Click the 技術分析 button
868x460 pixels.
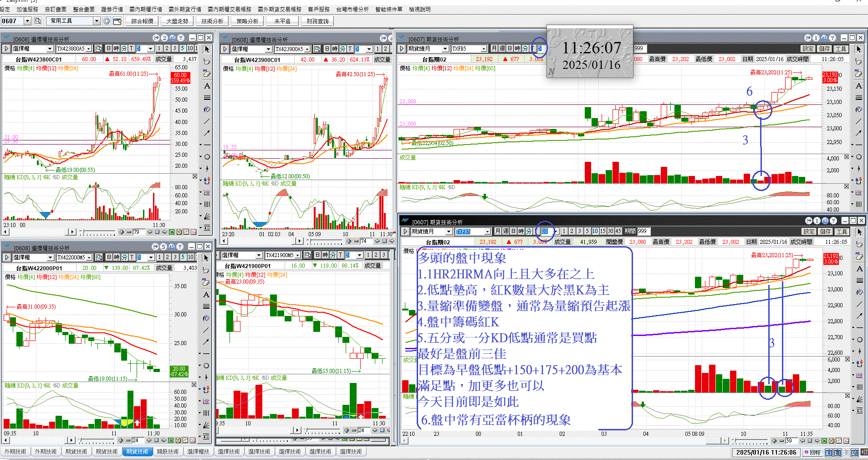pos(212,21)
